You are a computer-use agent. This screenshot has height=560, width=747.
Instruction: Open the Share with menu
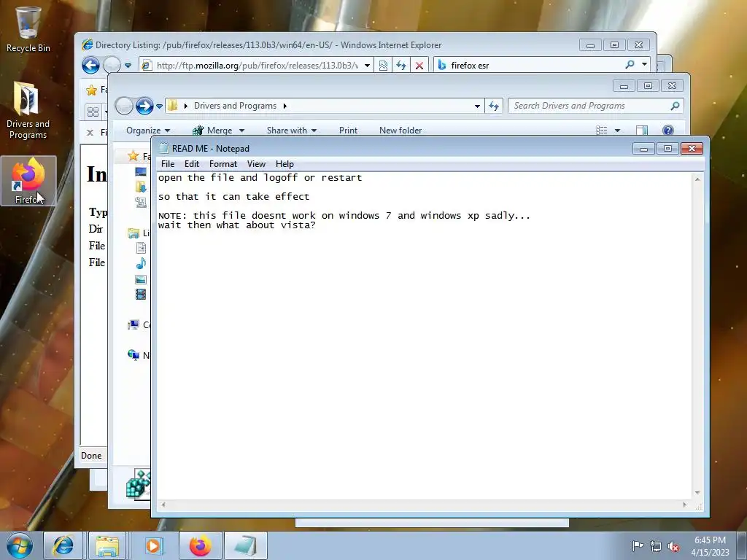(292, 130)
